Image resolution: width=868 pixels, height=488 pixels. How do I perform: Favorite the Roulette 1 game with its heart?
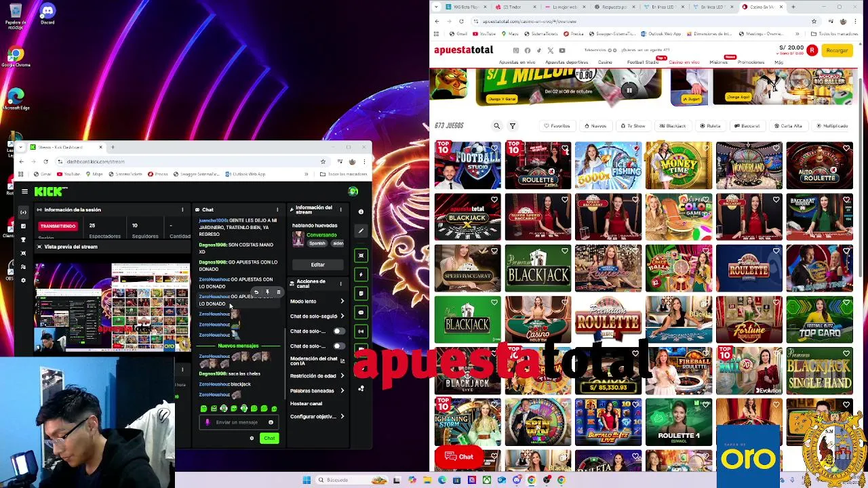tap(706, 405)
